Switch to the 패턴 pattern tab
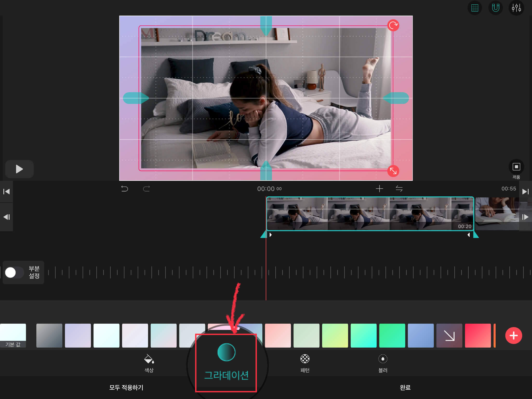Screen dimensions: 532x399 tap(305, 363)
